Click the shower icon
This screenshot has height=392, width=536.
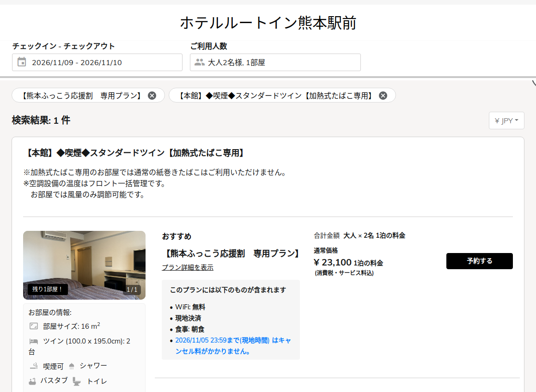[72, 366]
